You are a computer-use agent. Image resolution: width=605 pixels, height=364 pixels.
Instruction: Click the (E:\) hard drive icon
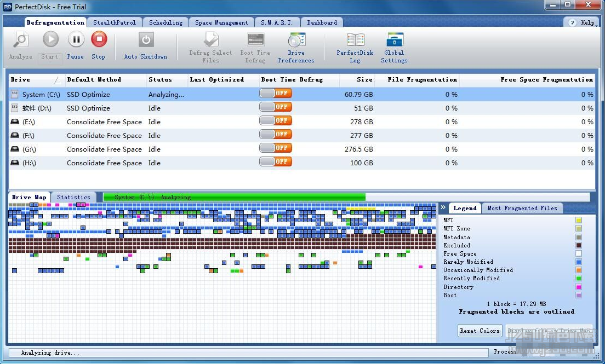tap(15, 122)
